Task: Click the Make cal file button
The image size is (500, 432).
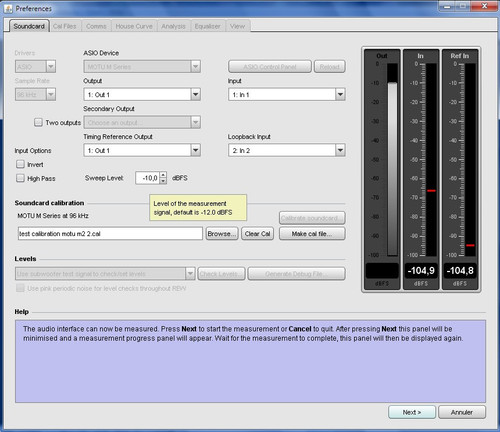Action: pos(312,234)
